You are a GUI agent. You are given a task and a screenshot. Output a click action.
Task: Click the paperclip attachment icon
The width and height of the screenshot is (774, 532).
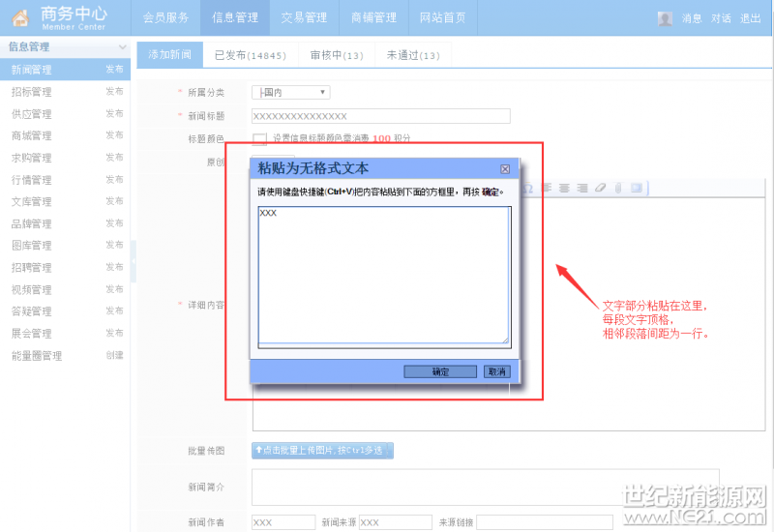click(x=618, y=188)
